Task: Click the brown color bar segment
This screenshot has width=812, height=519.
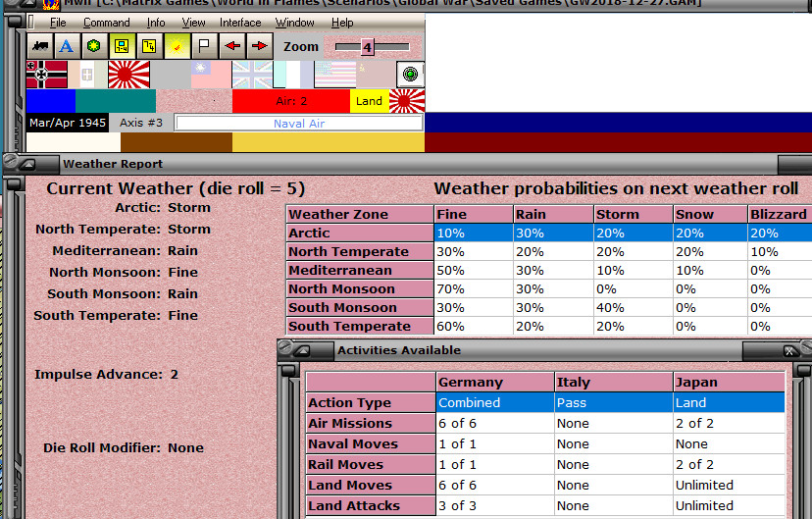Action: [x=177, y=142]
